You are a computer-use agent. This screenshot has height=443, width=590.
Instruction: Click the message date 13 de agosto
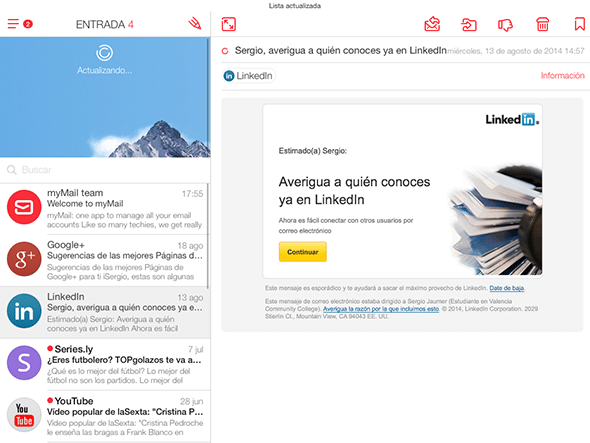[x=516, y=51]
